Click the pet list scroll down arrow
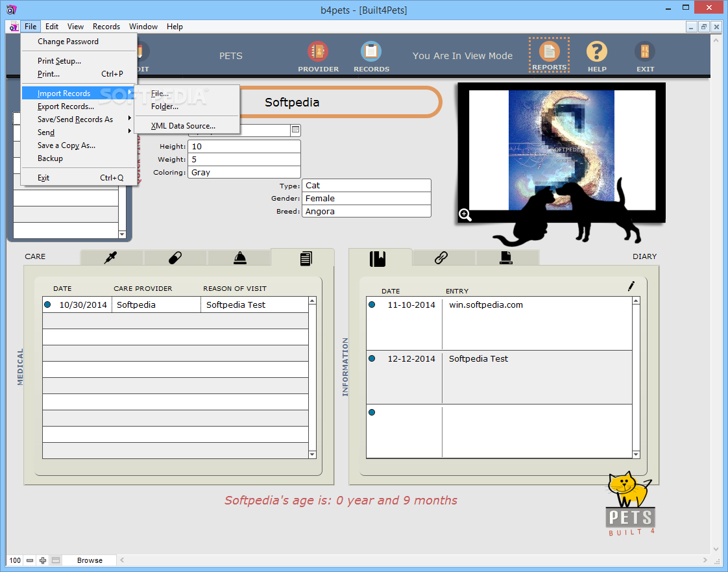This screenshot has height=572, width=728. pos(122,234)
